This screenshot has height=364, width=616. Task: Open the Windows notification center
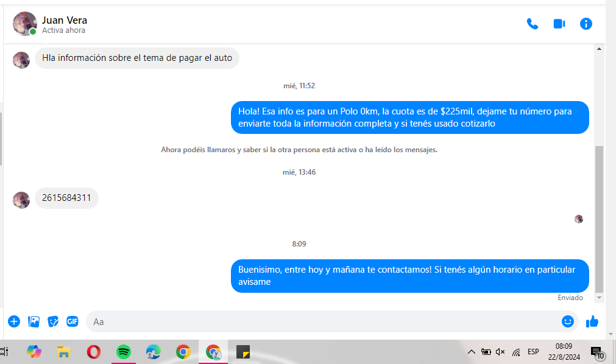tap(597, 352)
